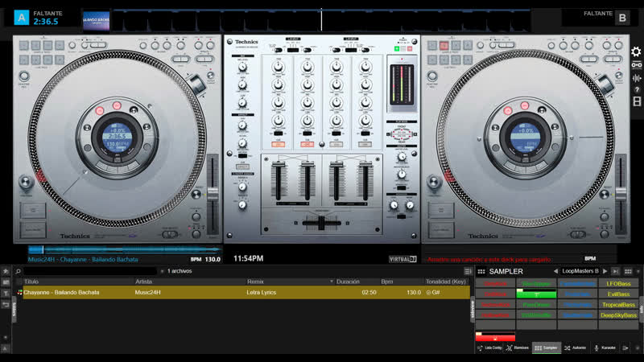This screenshot has width=644, height=362.
Task: Click deck A jog wheel center display
Action: [x=117, y=136]
